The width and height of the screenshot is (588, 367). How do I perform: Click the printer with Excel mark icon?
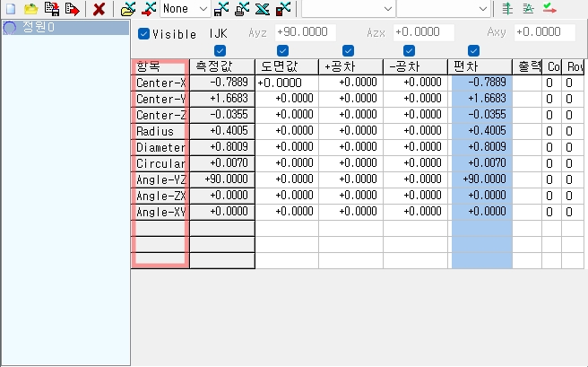tap(242, 9)
